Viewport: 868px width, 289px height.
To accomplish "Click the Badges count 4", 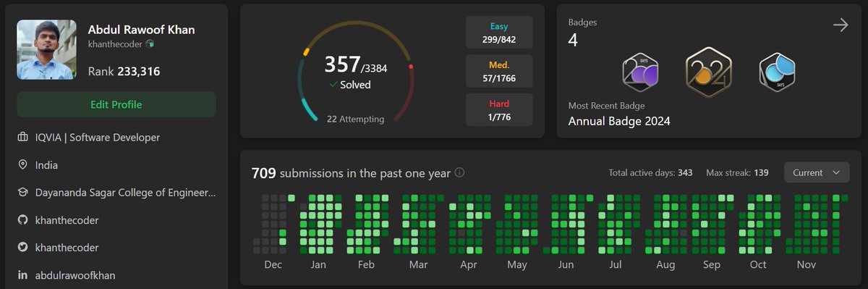I will pyautogui.click(x=573, y=40).
